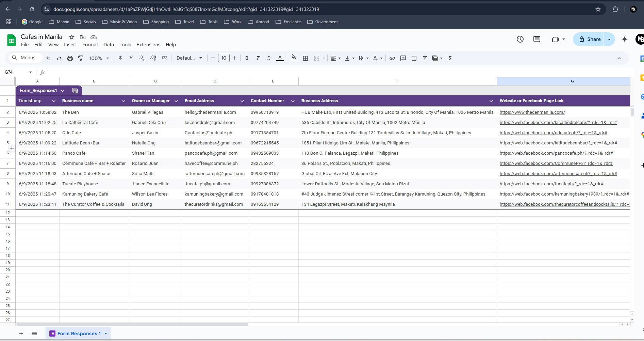The image size is (644, 341).
Task: Click the insert chart icon
Action: pos(414,58)
